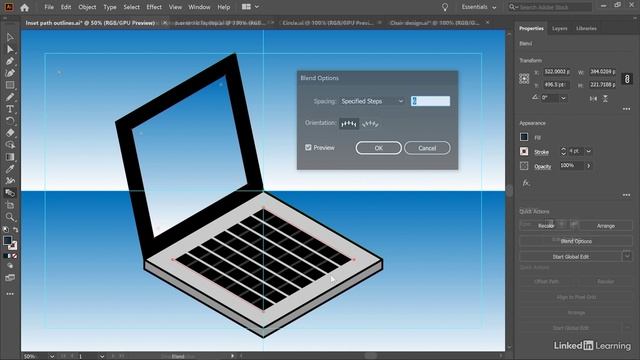Open the Effect menu
The width and height of the screenshot is (640, 360).
(x=154, y=7)
